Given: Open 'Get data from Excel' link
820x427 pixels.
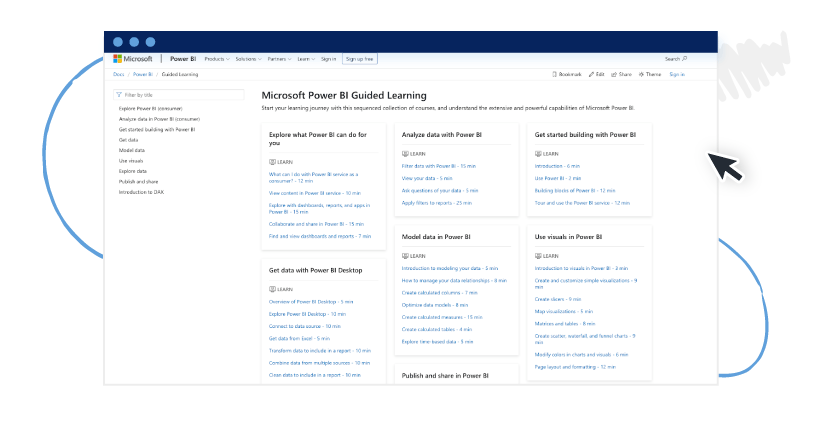Looking at the screenshot, I should tap(299, 339).
